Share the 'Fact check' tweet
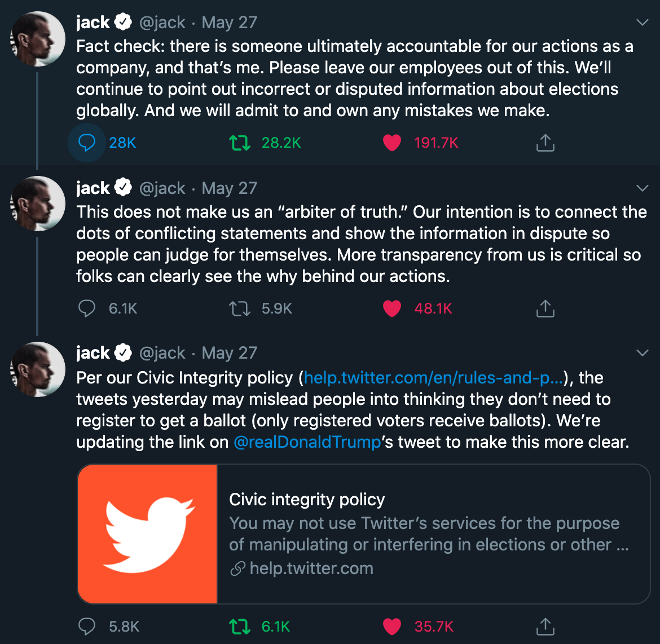 click(x=545, y=143)
